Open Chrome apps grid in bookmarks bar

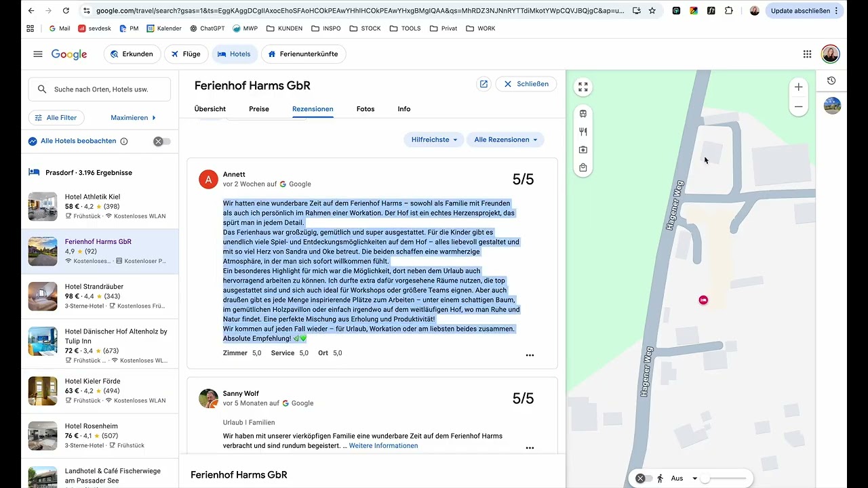(30, 28)
